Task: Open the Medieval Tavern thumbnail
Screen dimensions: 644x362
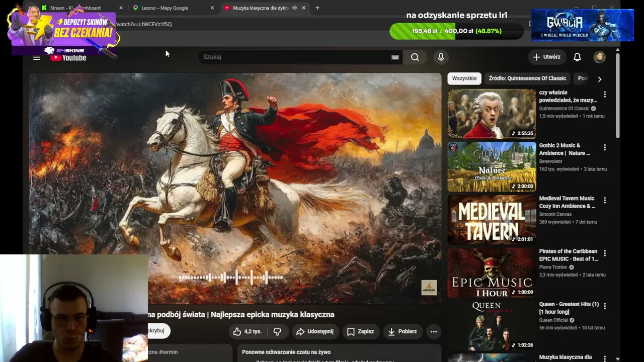Action: pyautogui.click(x=492, y=219)
